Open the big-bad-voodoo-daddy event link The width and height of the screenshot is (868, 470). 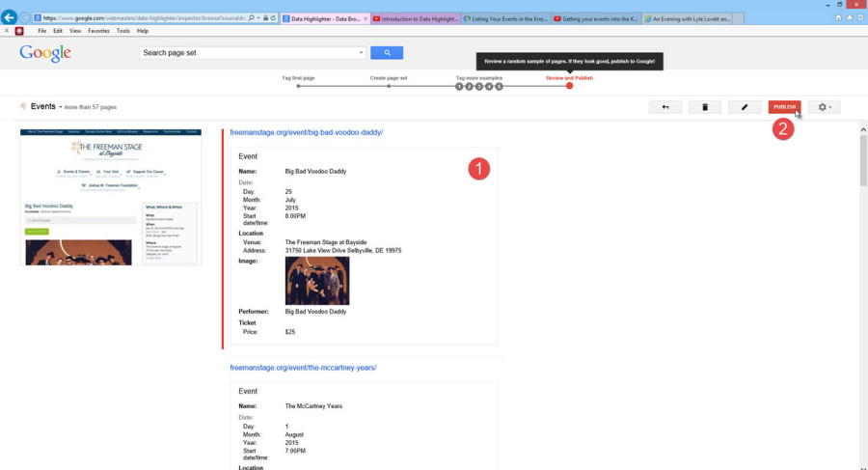coord(306,132)
